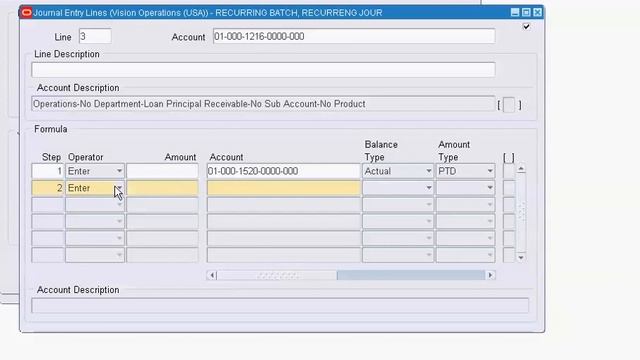Minimize the Journal Entry Lines window
Viewport: 640px width, 360px height.
click(515, 13)
